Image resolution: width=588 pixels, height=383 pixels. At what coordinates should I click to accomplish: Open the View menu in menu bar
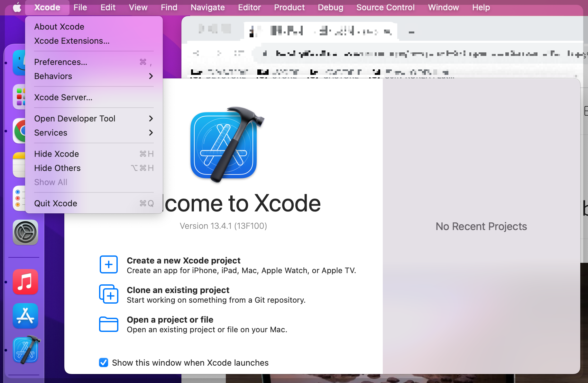[x=138, y=7]
